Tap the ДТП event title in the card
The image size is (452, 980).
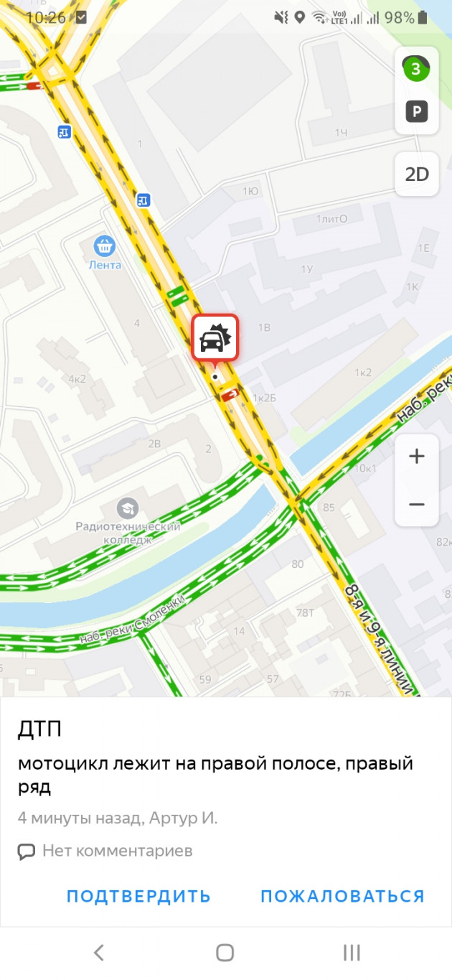click(x=39, y=729)
